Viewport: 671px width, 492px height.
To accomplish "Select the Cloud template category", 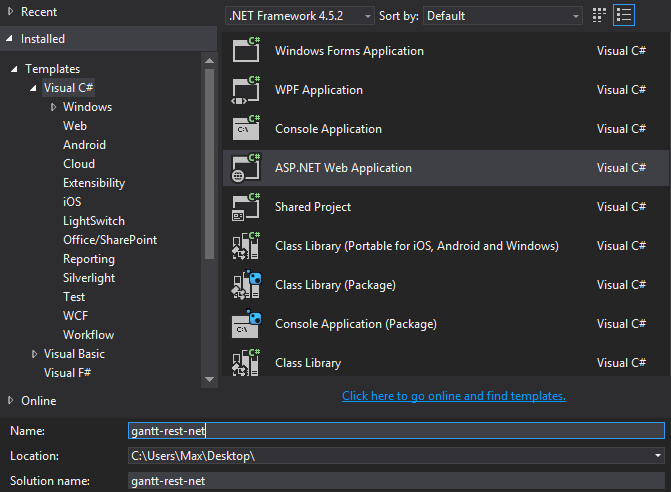I will tap(79, 164).
